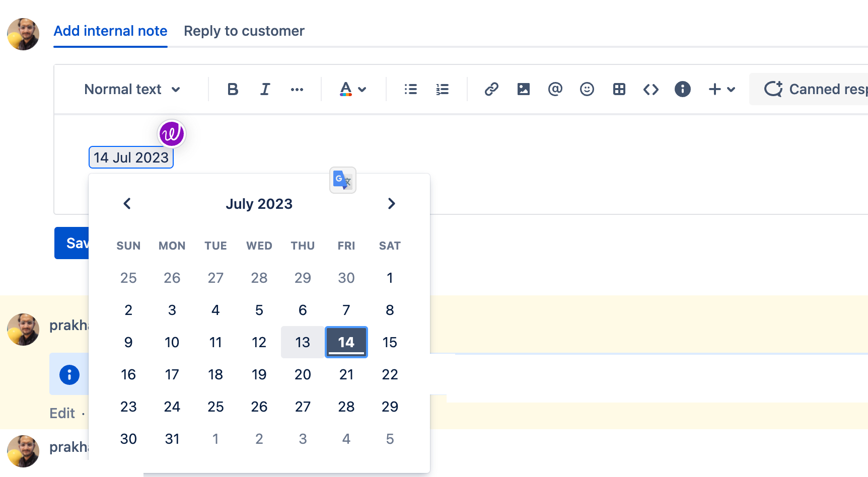Select the 14 Jul 2023 date chip

click(x=131, y=157)
